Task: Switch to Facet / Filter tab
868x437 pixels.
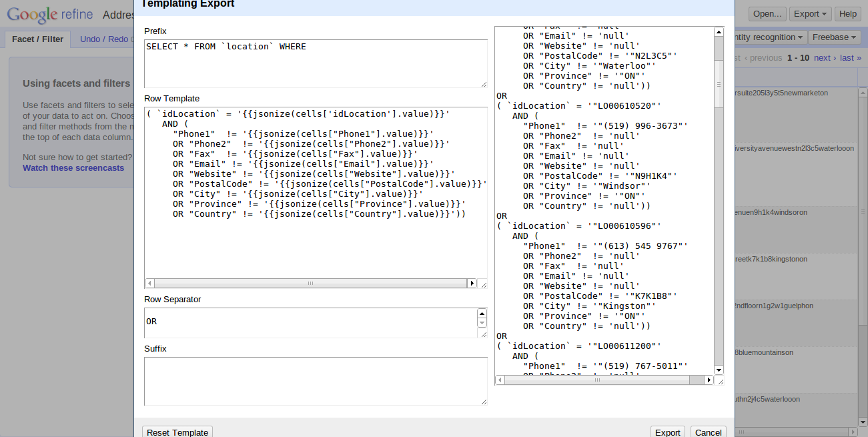Action: 38,39
